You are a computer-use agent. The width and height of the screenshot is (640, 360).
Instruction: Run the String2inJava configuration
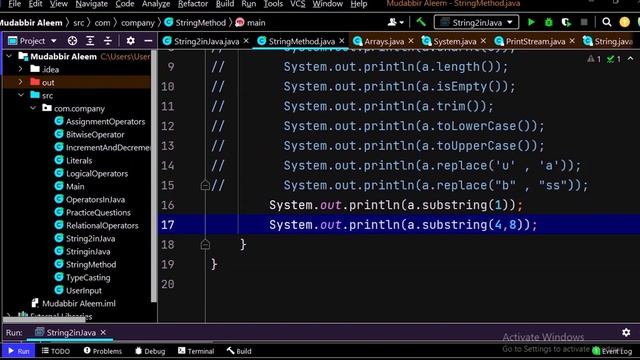[x=531, y=22]
